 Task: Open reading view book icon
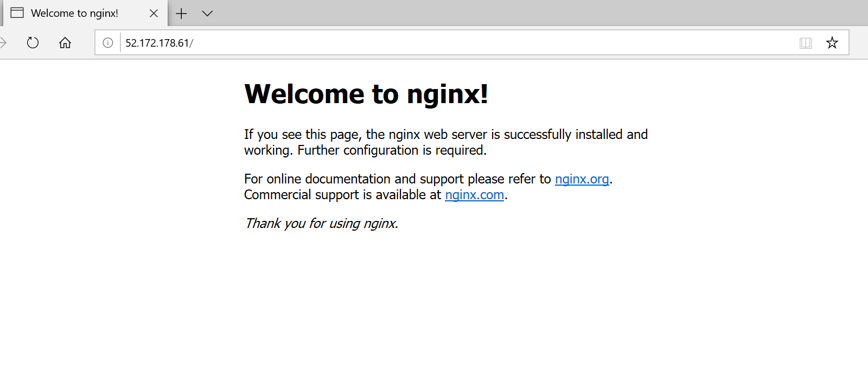point(806,43)
